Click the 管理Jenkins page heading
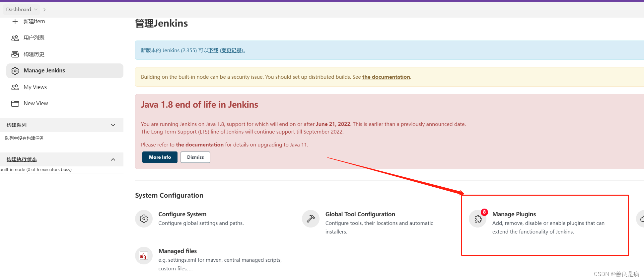644x280 pixels. 162,23
